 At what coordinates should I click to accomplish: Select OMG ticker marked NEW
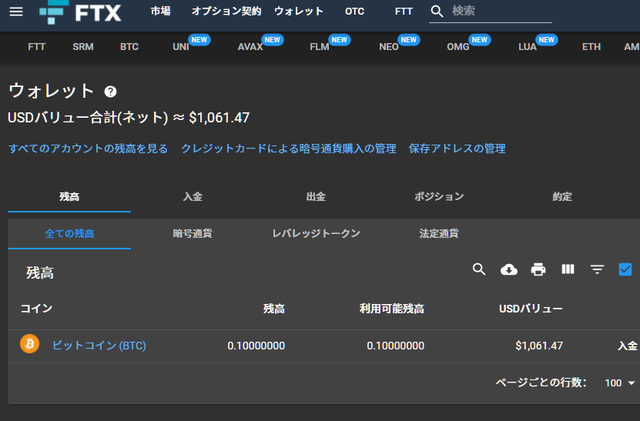pyautogui.click(x=458, y=47)
